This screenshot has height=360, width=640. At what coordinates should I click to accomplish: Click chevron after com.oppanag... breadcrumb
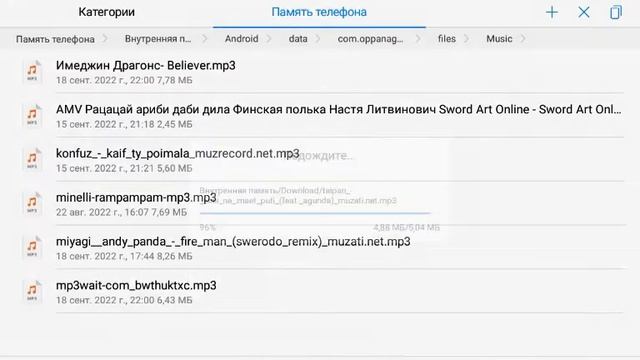click(x=418, y=39)
